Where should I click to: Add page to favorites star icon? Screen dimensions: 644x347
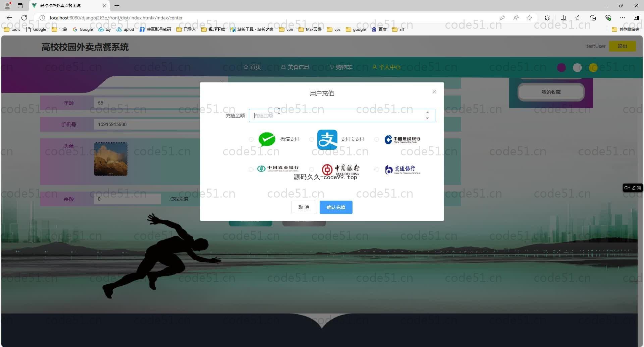click(x=529, y=18)
